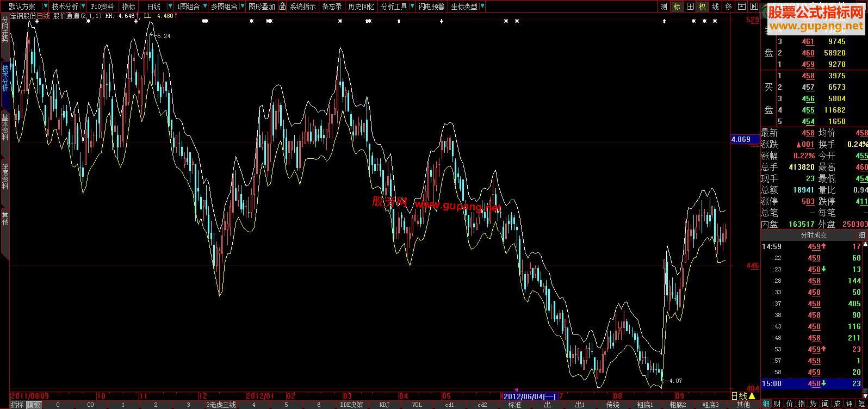The height and width of the screenshot is (409, 868).
Task: Click the yellow triangle beside bottom 日线 label
Action: tap(752, 396)
